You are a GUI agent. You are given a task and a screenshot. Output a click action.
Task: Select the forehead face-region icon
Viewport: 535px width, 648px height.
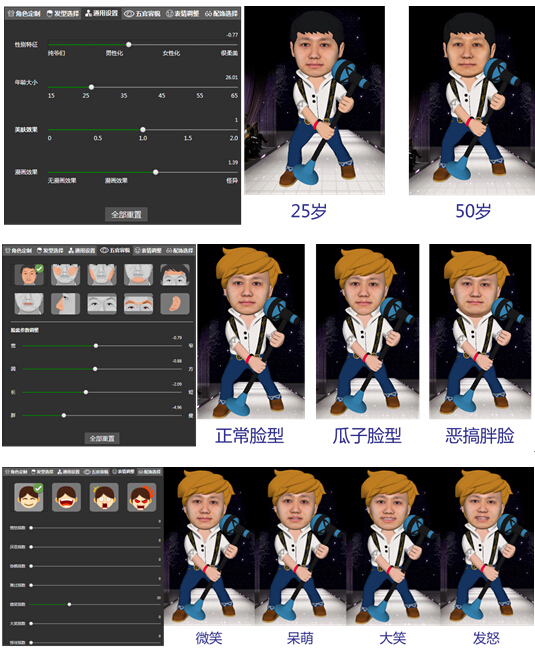coord(175,275)
